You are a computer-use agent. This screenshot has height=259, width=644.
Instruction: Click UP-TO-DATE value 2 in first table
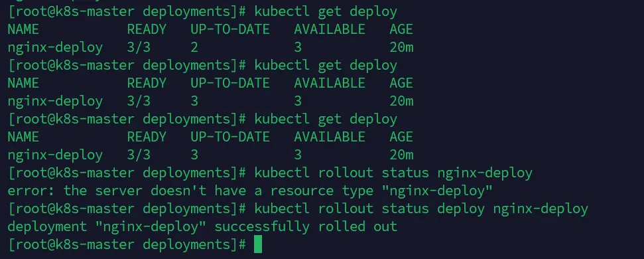(194, 48)
